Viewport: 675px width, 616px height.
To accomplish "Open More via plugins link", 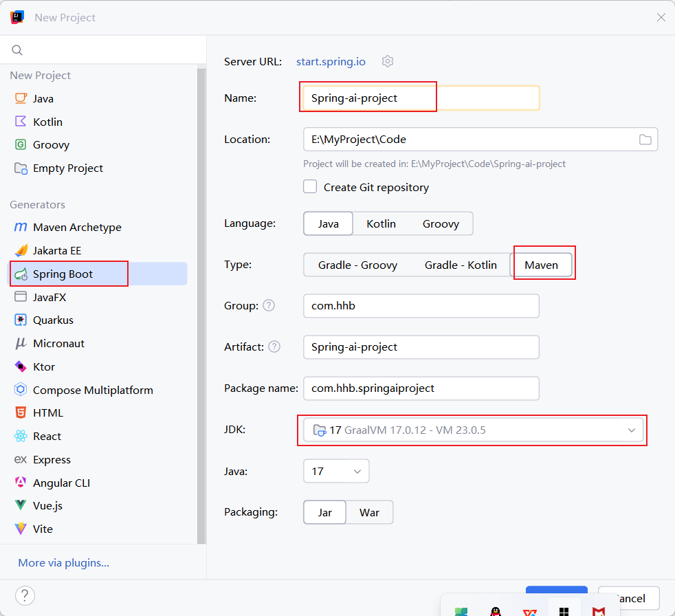I will (x=63, y=562).
